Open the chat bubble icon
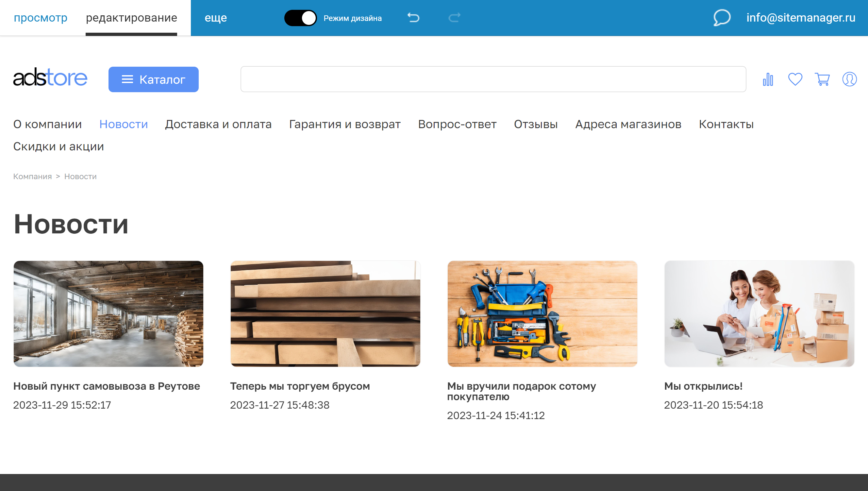 (x=722, y=18)
